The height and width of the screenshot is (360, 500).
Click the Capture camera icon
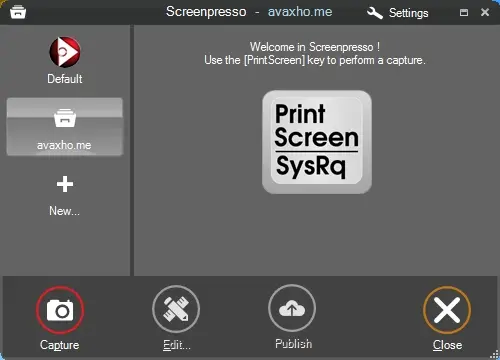(60, 310)
